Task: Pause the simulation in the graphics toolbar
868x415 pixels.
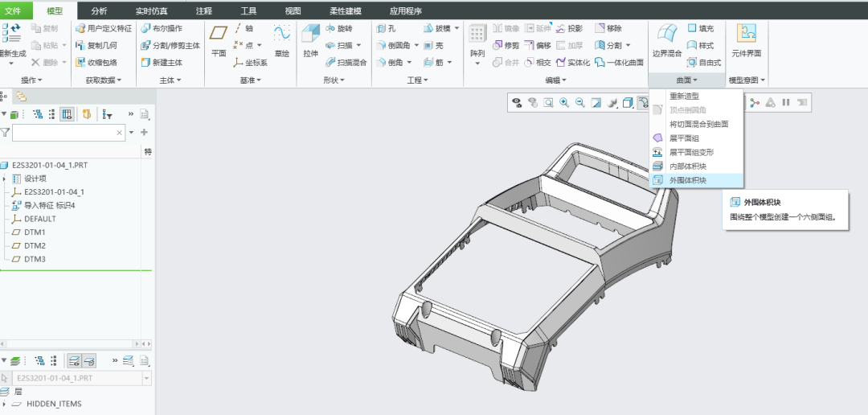Action: [786, 102]
